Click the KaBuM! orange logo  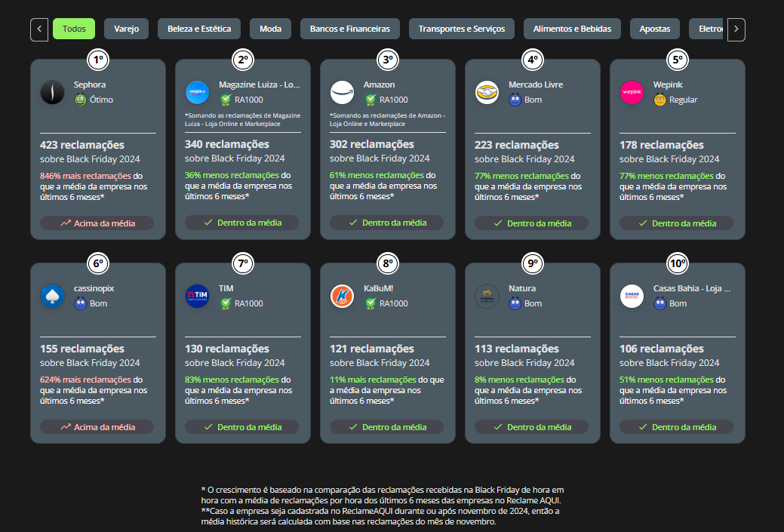coord(342,296)
